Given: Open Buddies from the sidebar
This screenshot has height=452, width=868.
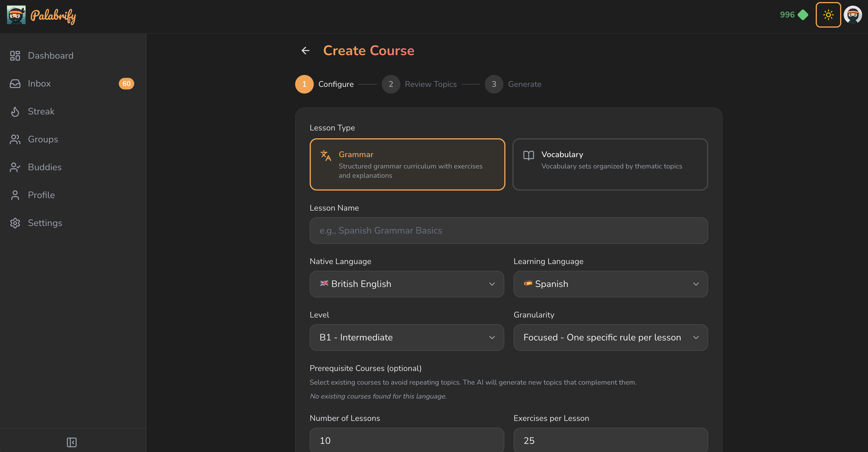Looking at the screenshot, I should point(73,167).
